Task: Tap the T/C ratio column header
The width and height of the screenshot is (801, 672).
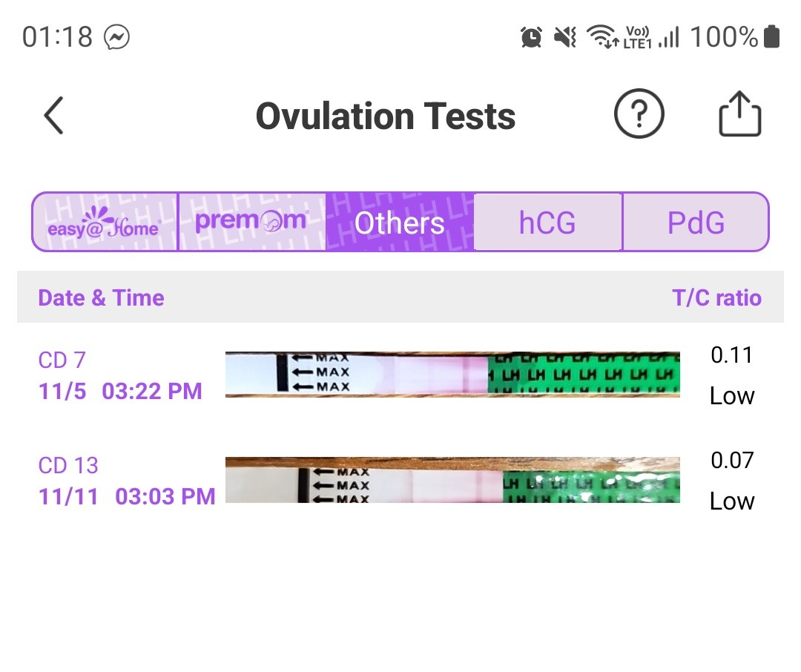Action: click(x=716, y=297)
